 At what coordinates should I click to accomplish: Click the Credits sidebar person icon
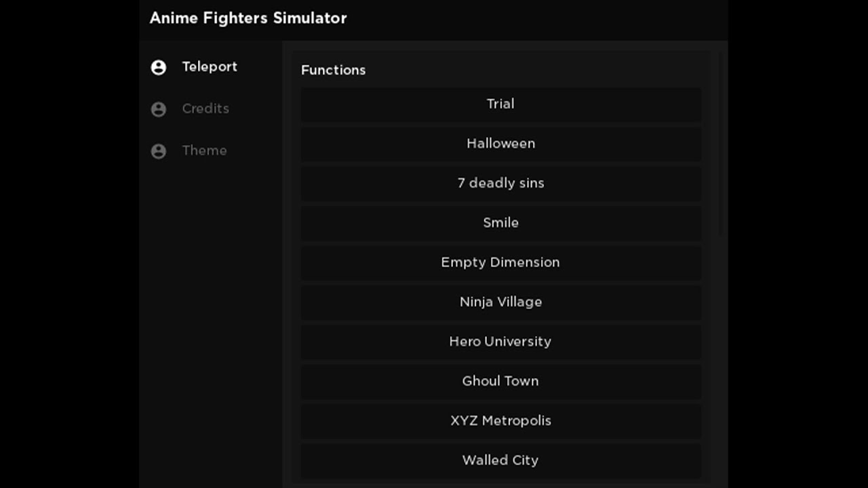tap(159, 109)
